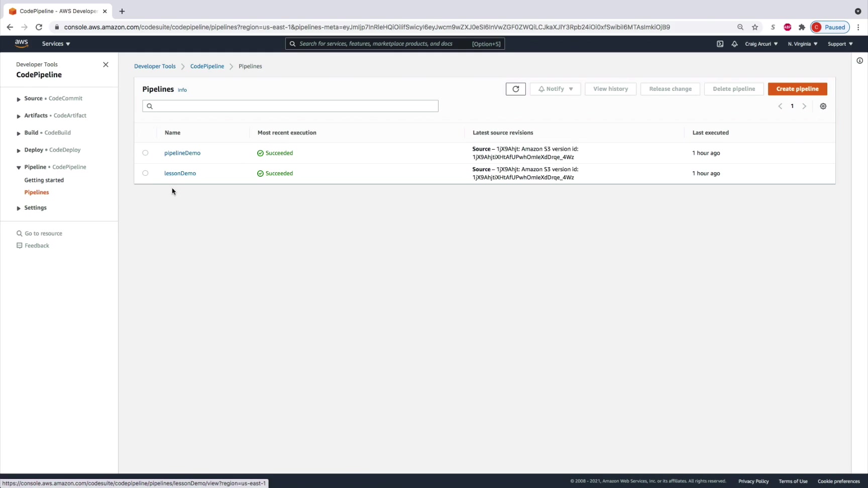Click the Release change button
Screen dimensions: 868x488
pyautogui.click(x=670, y=89)
